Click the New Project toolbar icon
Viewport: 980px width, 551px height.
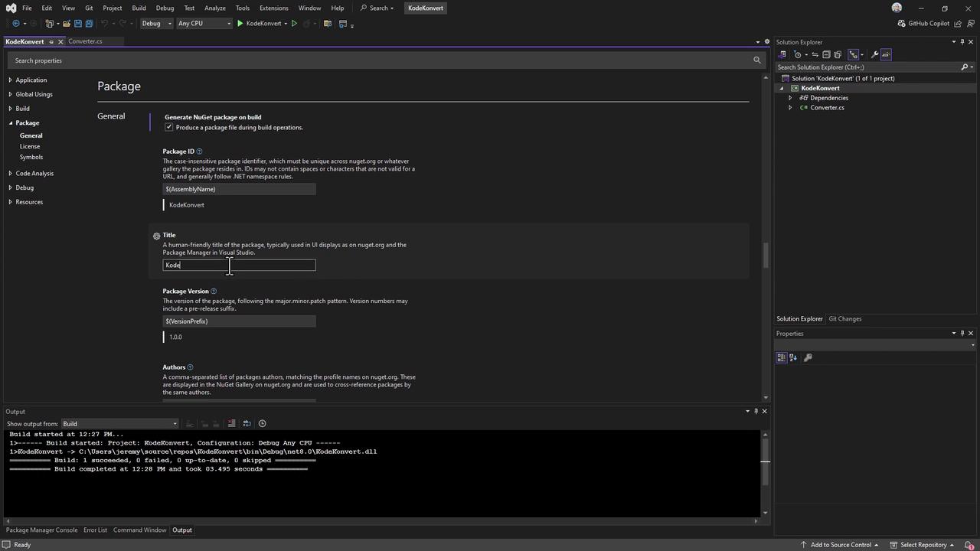[x=49, y=24]
